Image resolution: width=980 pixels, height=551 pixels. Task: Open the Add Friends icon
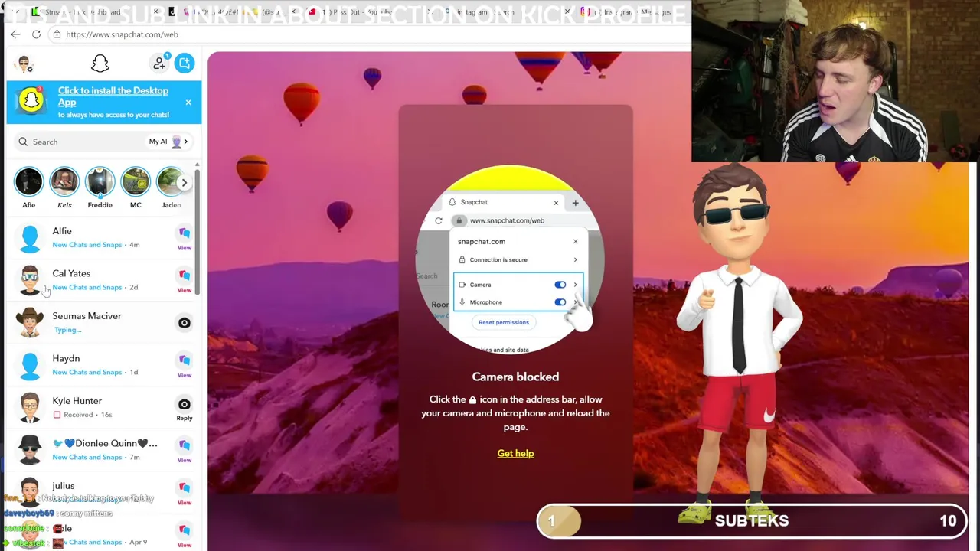pyautogui.click(x=159, y=63)
